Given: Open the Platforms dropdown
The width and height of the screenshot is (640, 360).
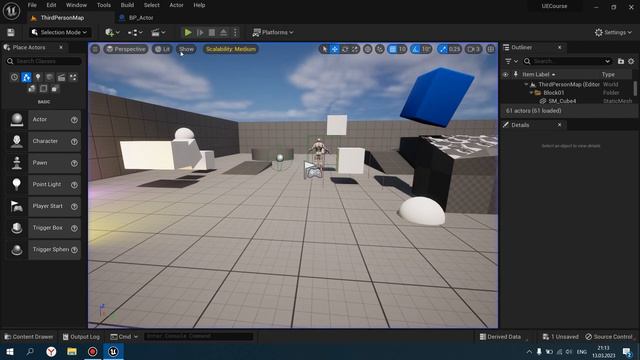Looking at the screenshot, I should (x=273, y=32).
